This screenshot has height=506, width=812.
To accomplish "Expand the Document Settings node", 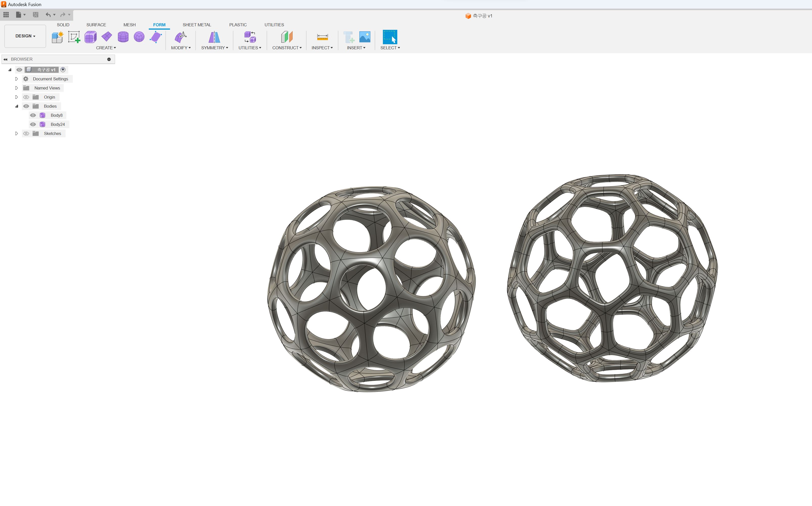I will [16, 79].
